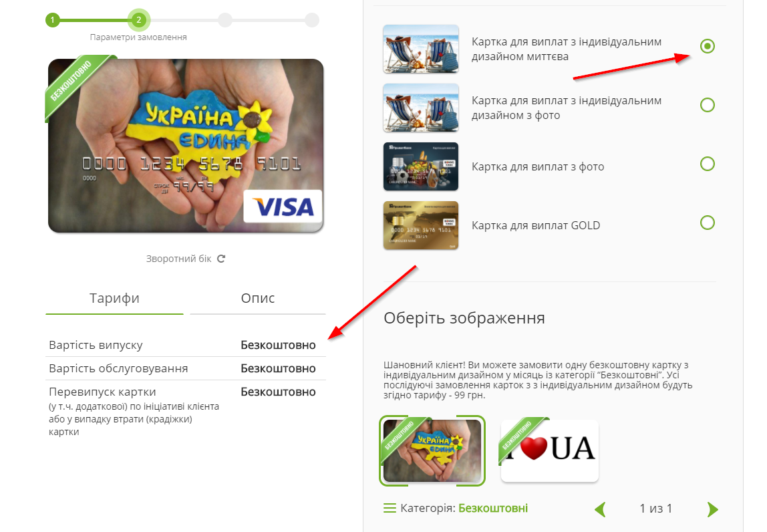
Task: Click step 2 circle in progress bar
Action: [139, 20]
